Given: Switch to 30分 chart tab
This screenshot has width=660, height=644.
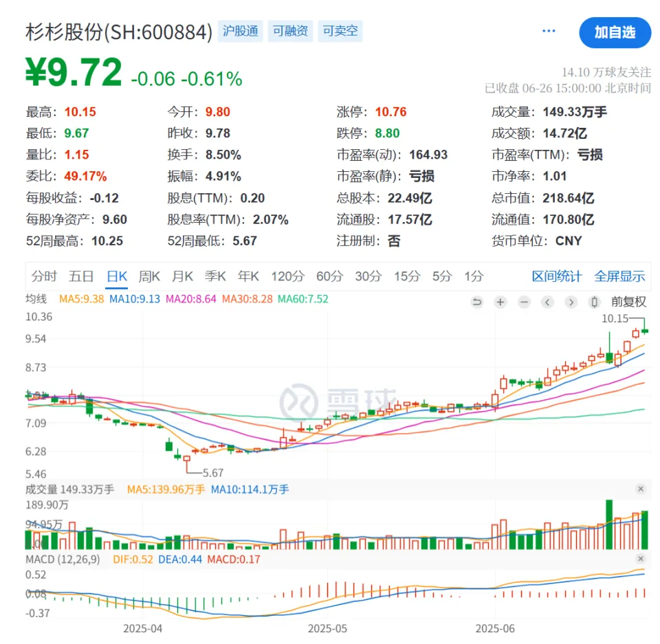Looking at the screenshot, I should click(368, 276).
